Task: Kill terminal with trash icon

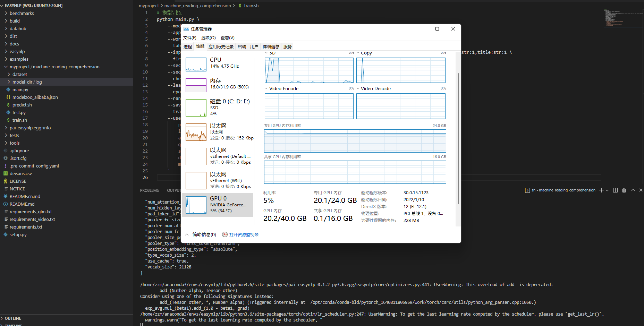Action: [x=624, y=190]
